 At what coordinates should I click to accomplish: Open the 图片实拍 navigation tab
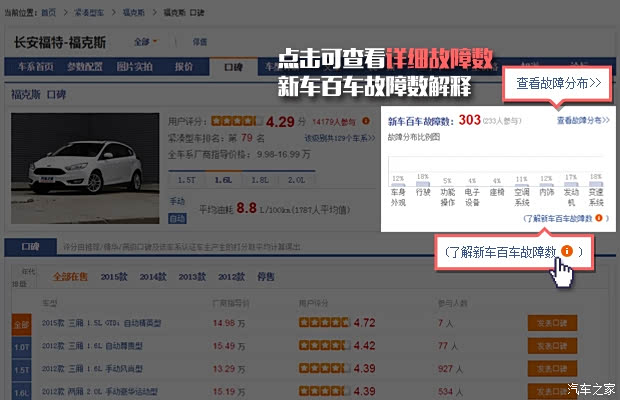[134, 66]
